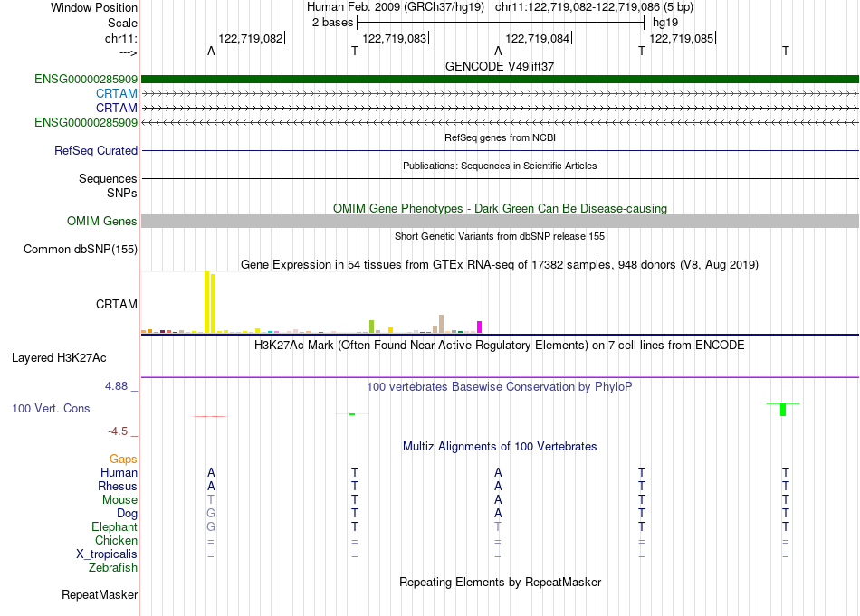Click the Human Feb. 2009 (GRCh37/hg19) title

coord(396,7)
